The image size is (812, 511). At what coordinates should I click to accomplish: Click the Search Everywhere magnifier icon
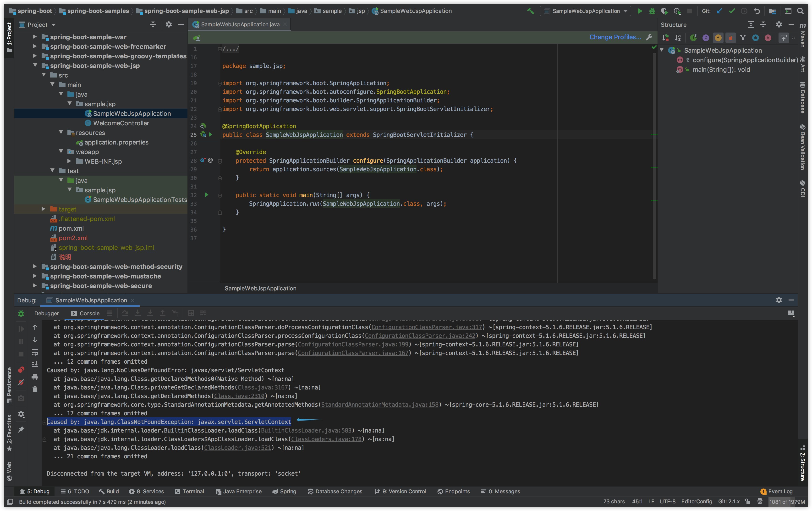click(800, 11)
